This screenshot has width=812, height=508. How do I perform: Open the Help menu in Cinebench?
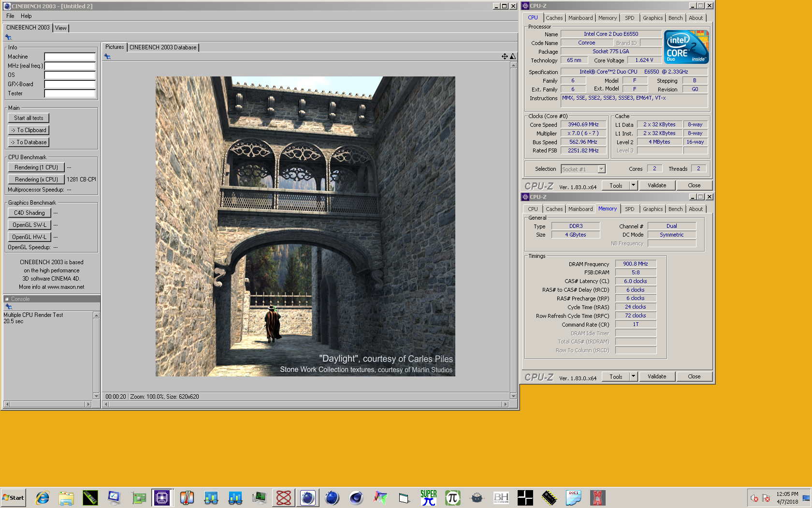click(x=26, y=16)
